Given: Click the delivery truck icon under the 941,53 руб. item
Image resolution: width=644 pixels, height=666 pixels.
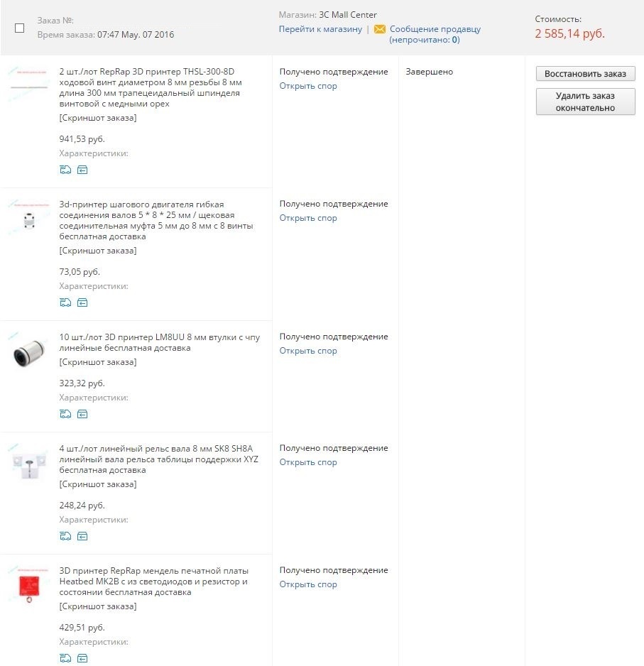Looking at the screenshot, I should [65, 170].
